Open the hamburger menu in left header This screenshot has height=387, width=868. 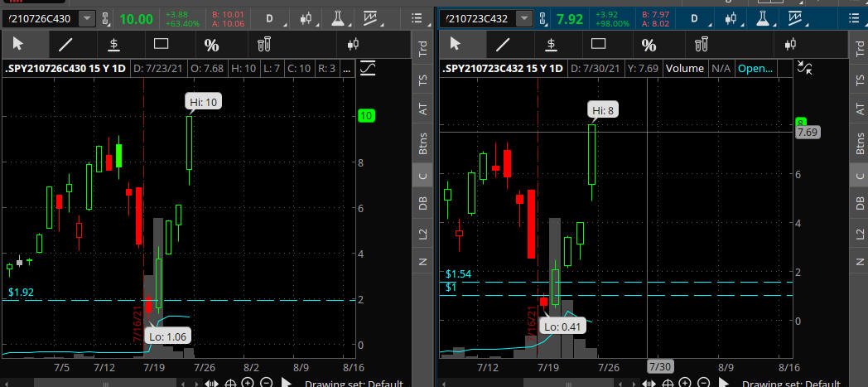pos(417,19)
